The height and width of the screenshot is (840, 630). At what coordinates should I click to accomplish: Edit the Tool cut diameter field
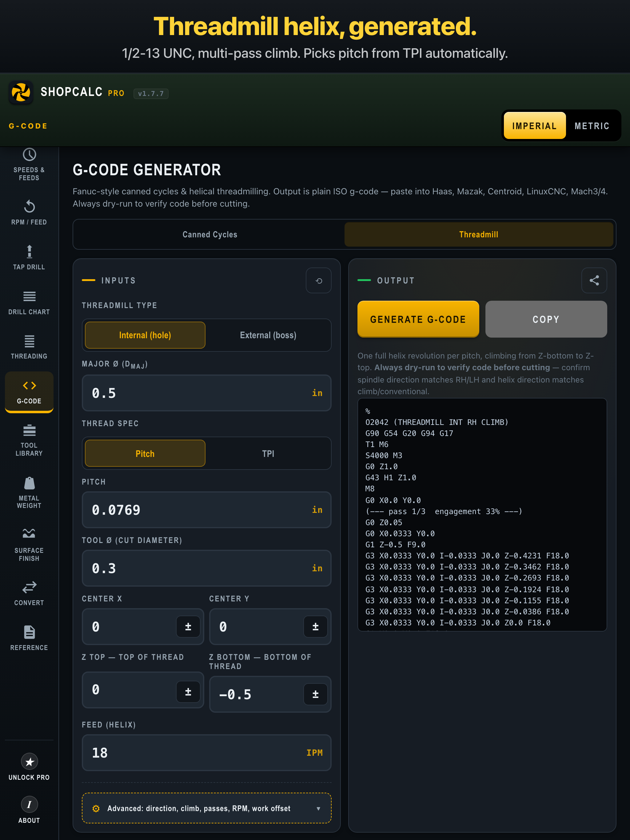(x=207, y=569)
